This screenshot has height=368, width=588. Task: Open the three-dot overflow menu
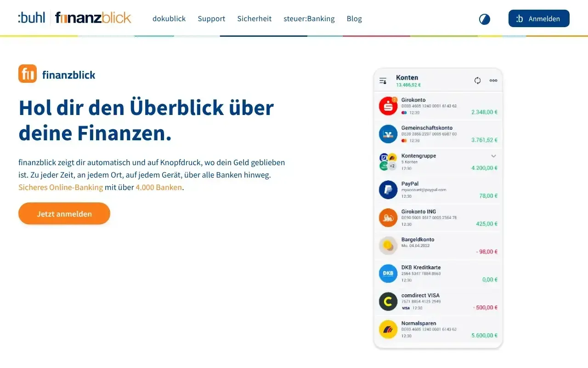click(x=493, y=80)
